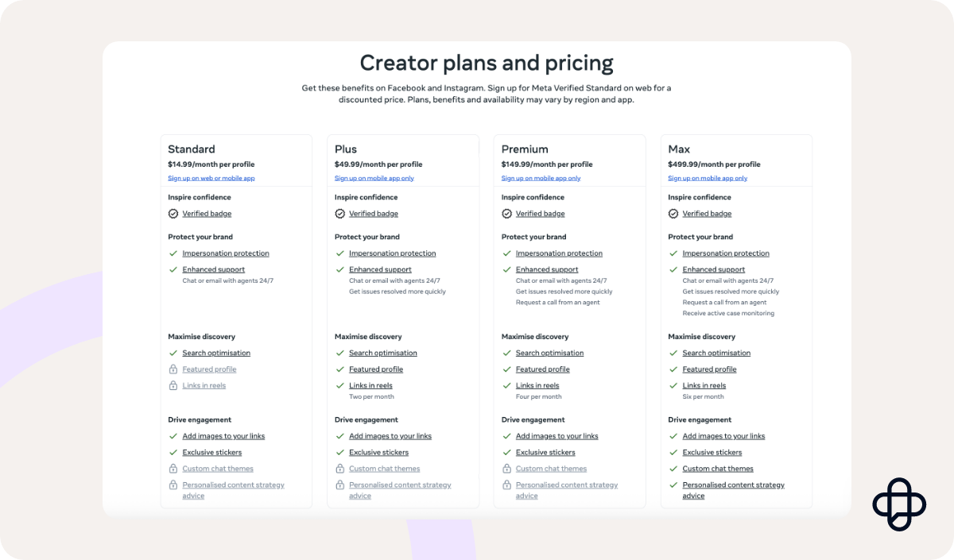
Task: Click the checkmark beside Premium's Featured profile
Action: tap(507, 369)
